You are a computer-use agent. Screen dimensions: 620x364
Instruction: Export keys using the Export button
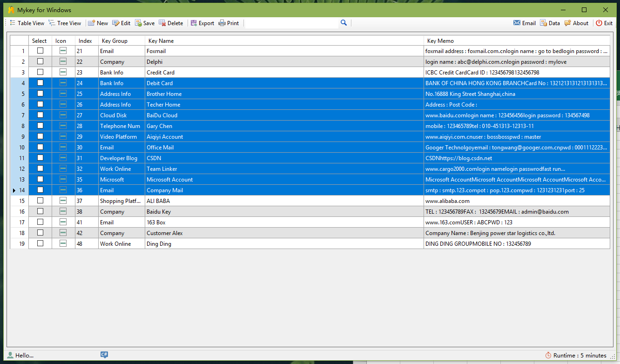tap(202, 23)
